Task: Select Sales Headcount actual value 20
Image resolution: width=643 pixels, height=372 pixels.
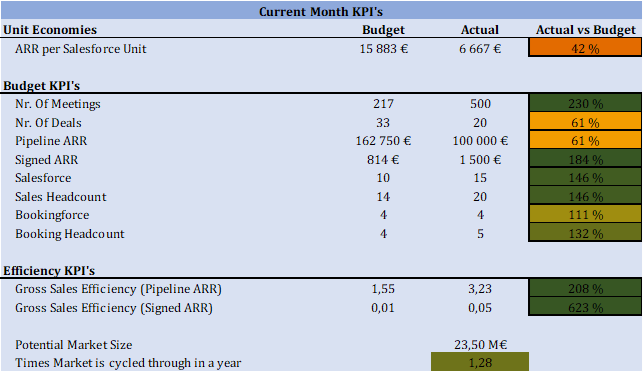Action: (x=480, y=196)
